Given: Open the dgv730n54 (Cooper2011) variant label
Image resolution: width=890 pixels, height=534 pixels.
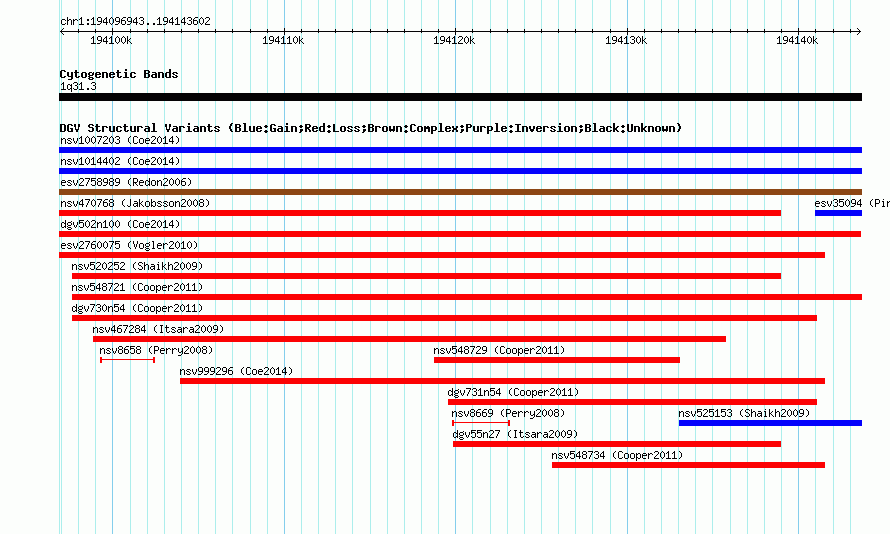Looking at the screenshot, I should pos(137,308).
